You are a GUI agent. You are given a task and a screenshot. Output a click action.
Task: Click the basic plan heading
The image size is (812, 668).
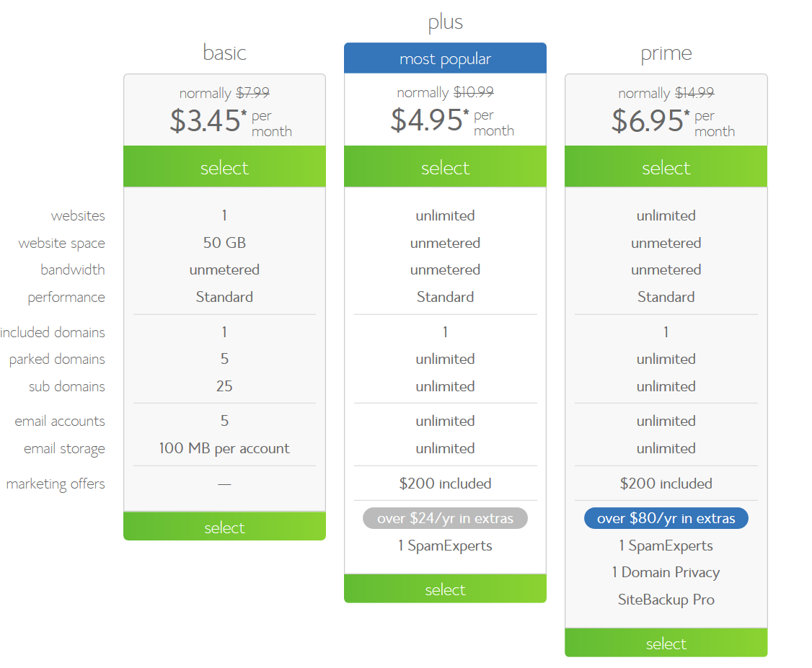(x=224, y=53)
